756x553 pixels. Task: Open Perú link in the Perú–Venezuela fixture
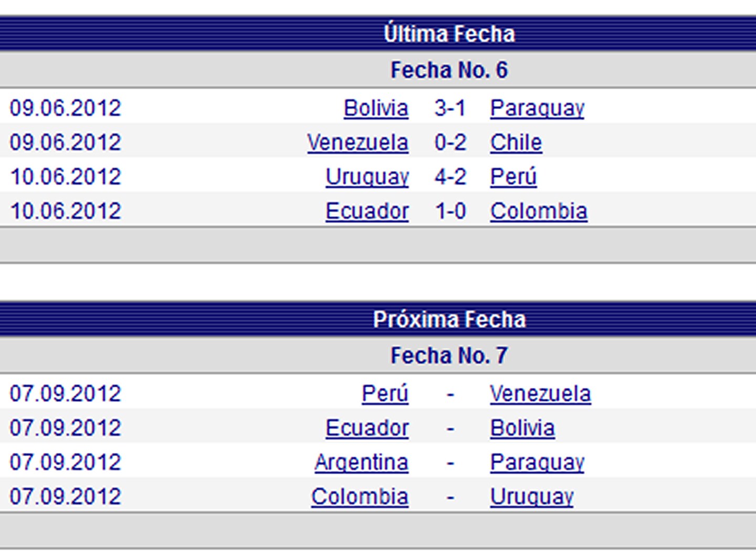pos(385,394)
